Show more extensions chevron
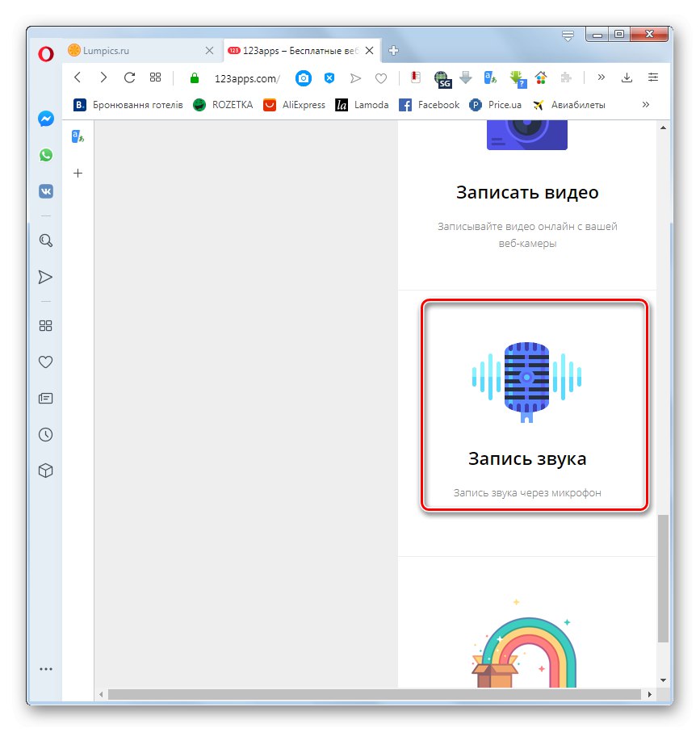This screenshot has width=700, height=732. tap(601, 77)
